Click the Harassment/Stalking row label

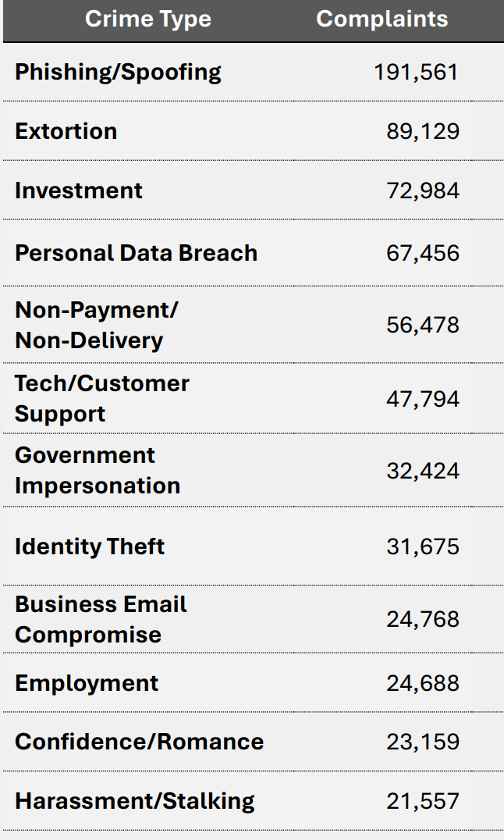tap(134, 801)
